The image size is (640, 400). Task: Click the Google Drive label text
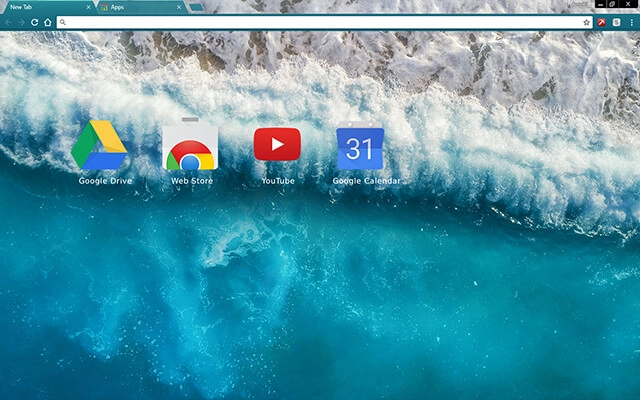[x=105, y=181]
